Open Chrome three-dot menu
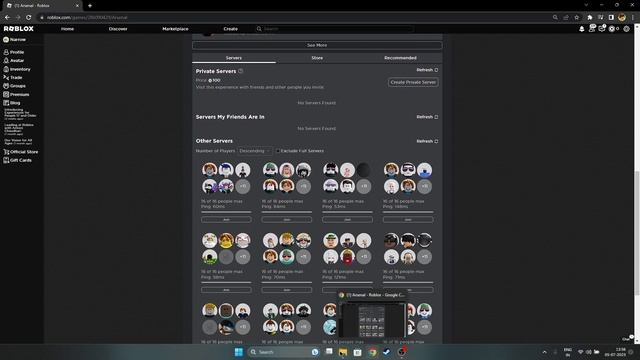 pos(633,18)
